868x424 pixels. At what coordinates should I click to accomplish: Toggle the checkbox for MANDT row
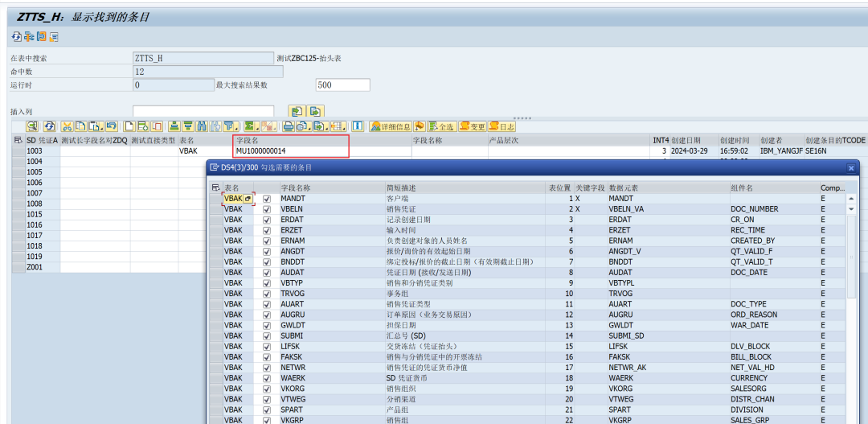[x=267, y=199]
